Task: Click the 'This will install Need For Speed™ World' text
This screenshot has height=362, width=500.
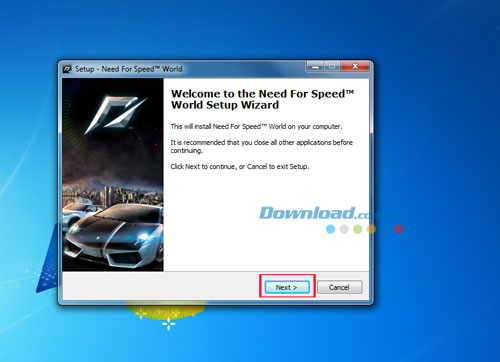Action: point(256,126)
